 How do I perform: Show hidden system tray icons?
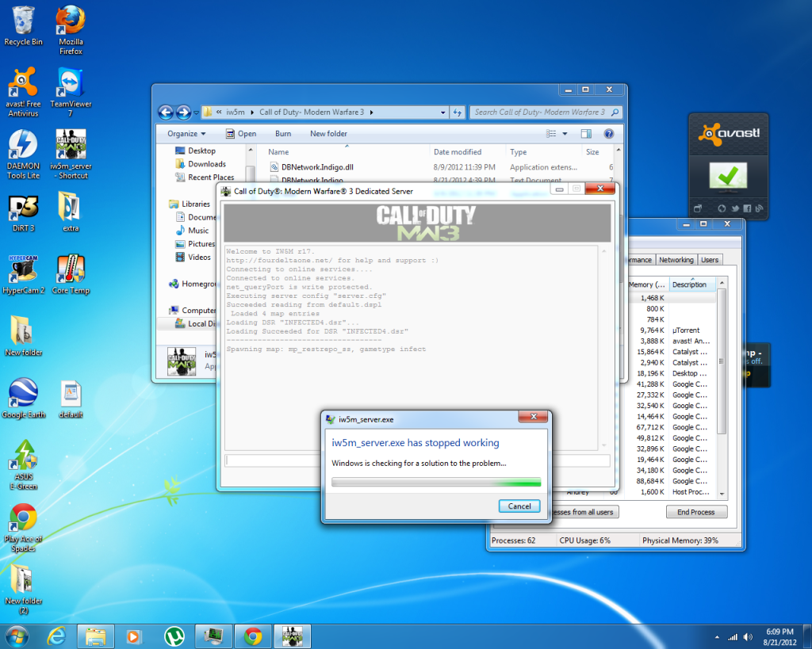coord(717,637)
